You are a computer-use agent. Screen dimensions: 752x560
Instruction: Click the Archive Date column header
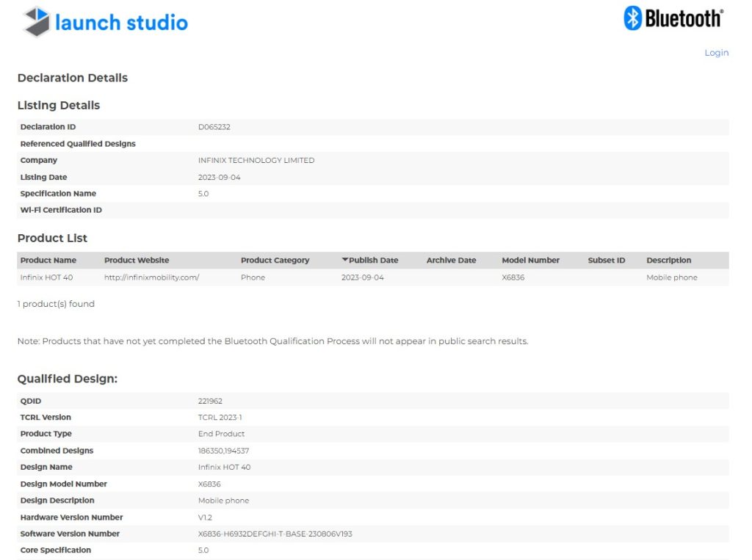click(x=451, y=261)
